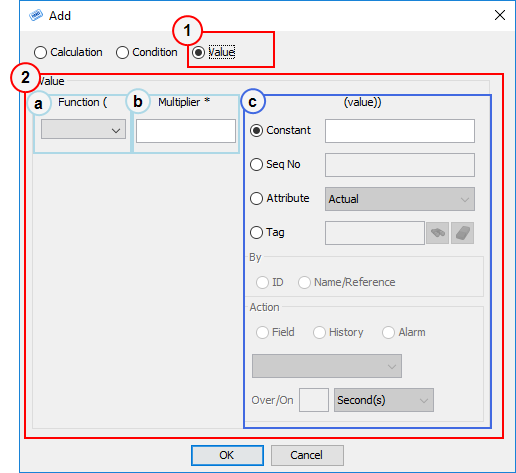516x473 pixels.
Task: Click the binoculars tag search icon
Action: coord(437,233)
